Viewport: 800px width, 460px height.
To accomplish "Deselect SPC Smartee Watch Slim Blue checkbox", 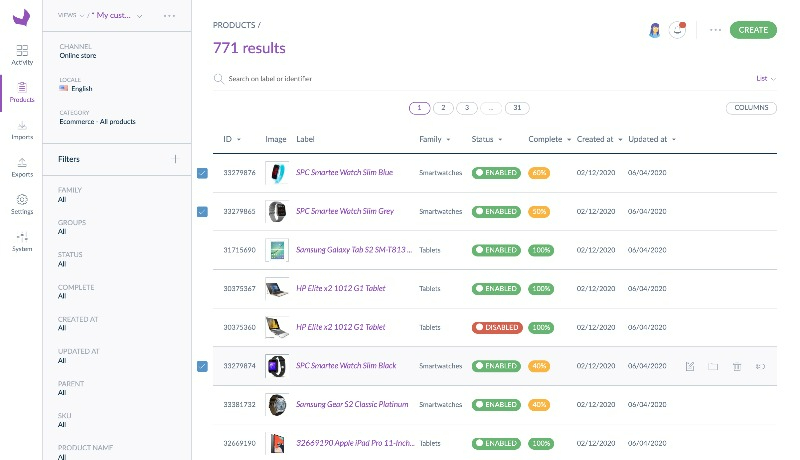I will pyautogui.click(x=203, y=173).
